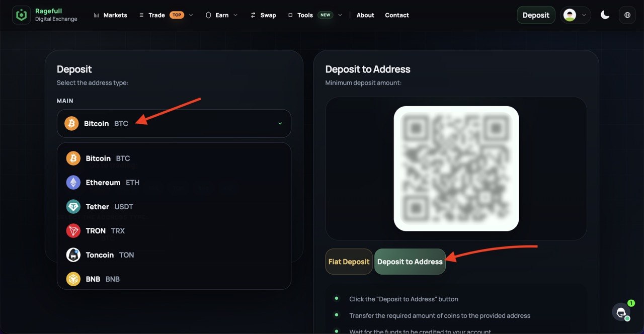Click the Markets bar chart icon

(97, 15)
